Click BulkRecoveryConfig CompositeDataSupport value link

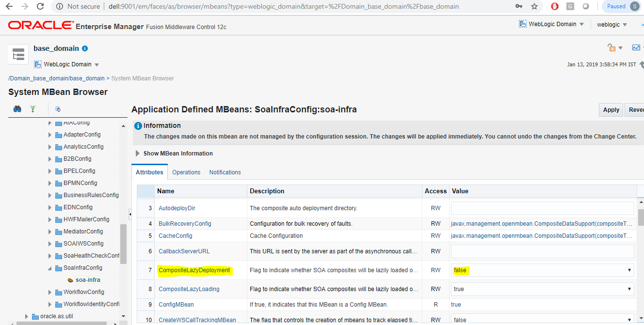[x=542, y=223]
